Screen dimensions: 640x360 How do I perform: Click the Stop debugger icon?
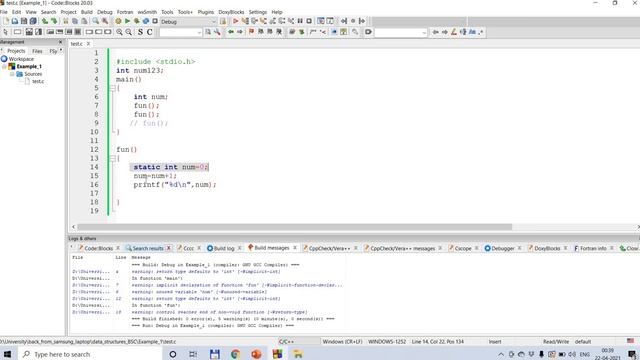coord(309,21)
